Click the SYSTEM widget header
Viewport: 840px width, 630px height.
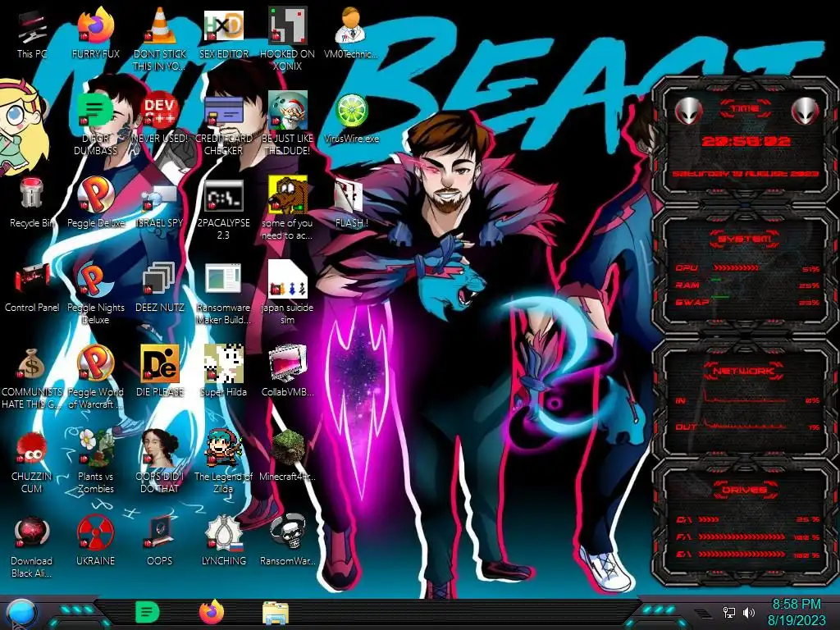(745, 239)
